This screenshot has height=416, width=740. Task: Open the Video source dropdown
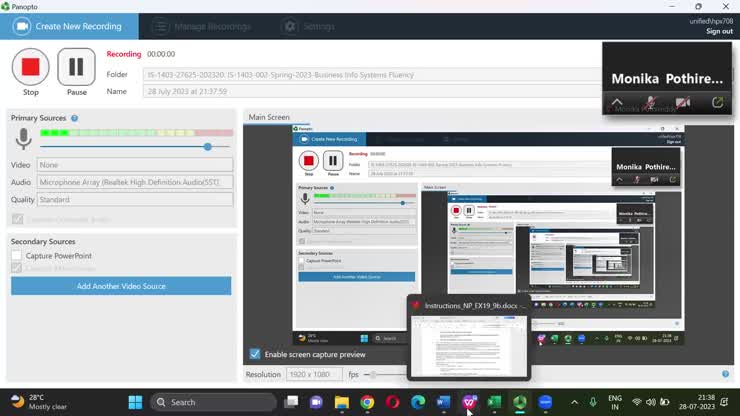[x=134, y=165]
